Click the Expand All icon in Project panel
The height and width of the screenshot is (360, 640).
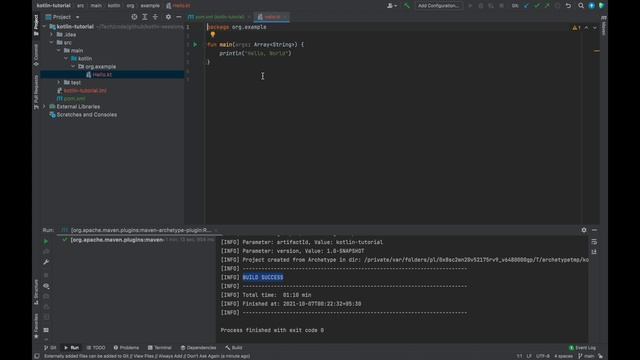click(x=144, y=17)
